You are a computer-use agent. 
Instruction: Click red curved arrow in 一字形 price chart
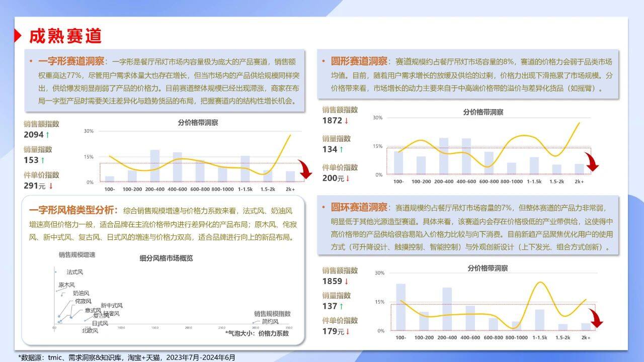304,170
